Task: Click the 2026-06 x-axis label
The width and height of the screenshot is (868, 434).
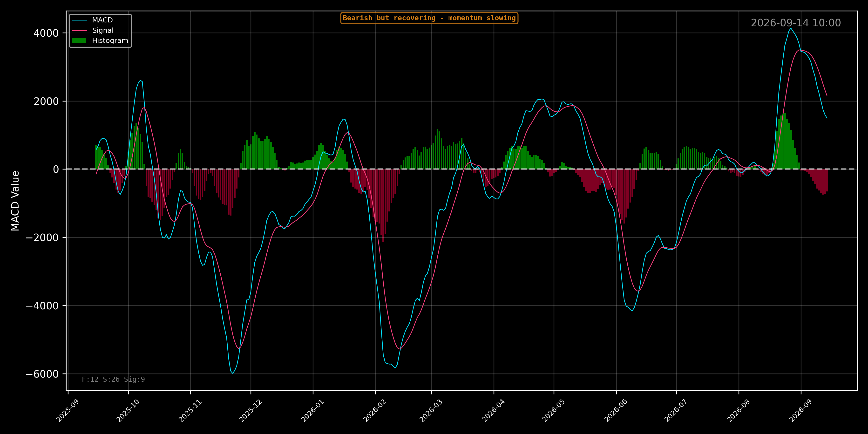Action: [x=616, y=410]
